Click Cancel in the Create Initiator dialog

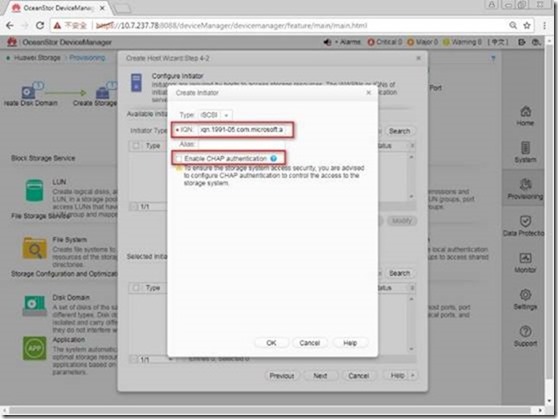pyautogui.click(x=310, y=343)
